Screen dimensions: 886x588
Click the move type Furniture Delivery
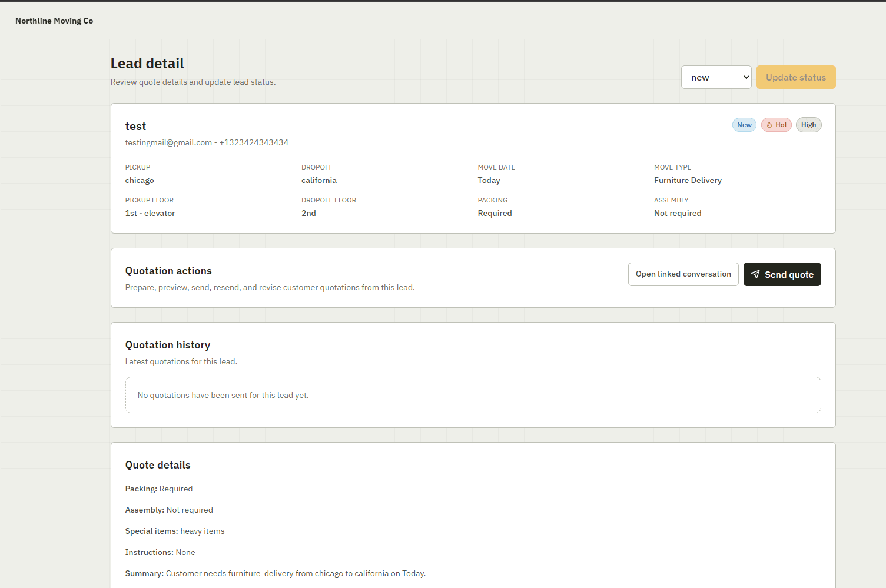[688, 180]
